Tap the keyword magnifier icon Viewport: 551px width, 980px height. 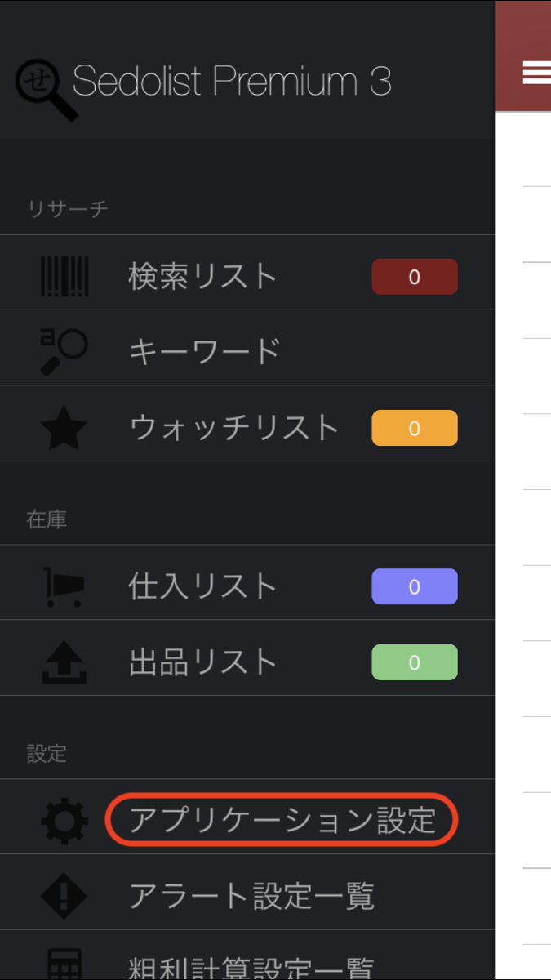[64, 351]
